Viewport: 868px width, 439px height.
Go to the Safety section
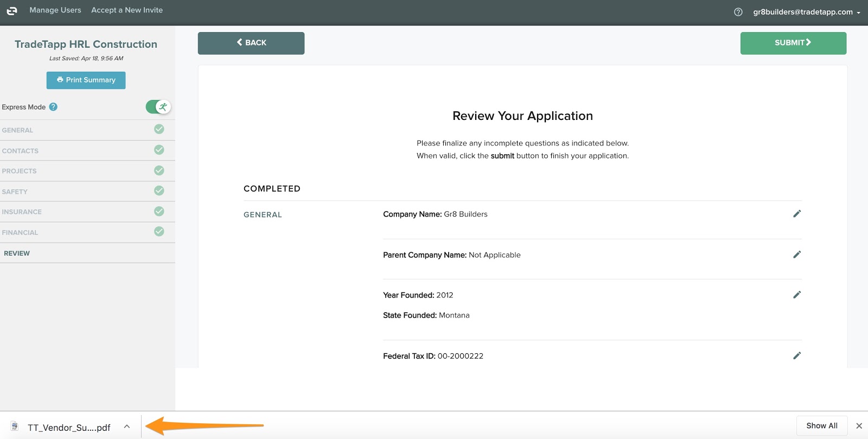(x=15, y=192)
